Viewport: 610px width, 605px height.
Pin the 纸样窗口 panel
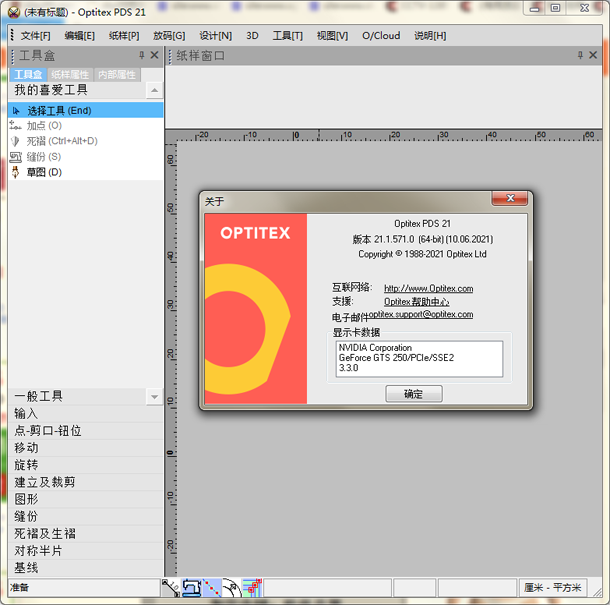(580, 55)
